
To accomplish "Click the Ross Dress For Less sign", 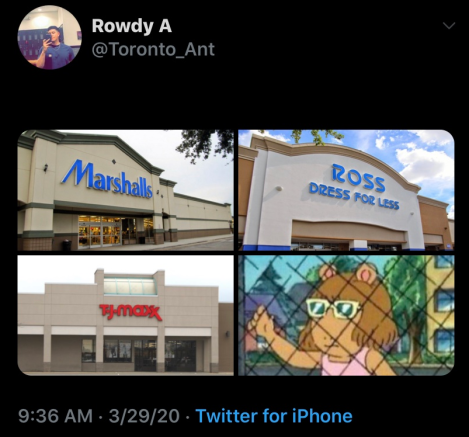I will tap(355, 187).
